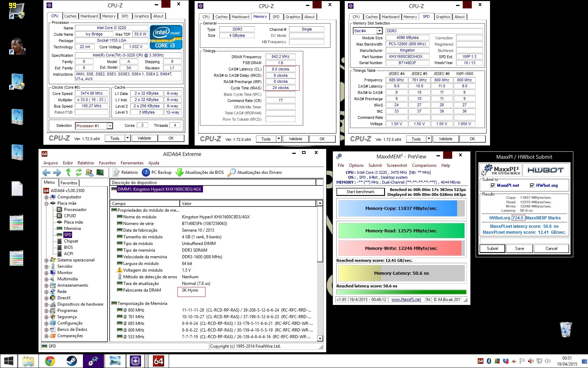Toggle the HWbot.org submit checkbox
This screenshot has height=368, width=588.
point(532,185)
